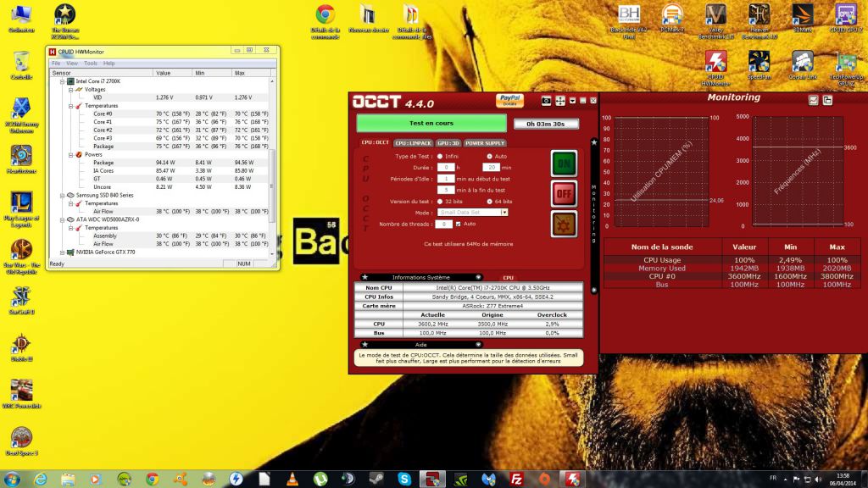Open the Corbeille recycle bin desktop icon
Image resolution: width=868 pixels, height=488 pixels.
(x=21, y=65)
